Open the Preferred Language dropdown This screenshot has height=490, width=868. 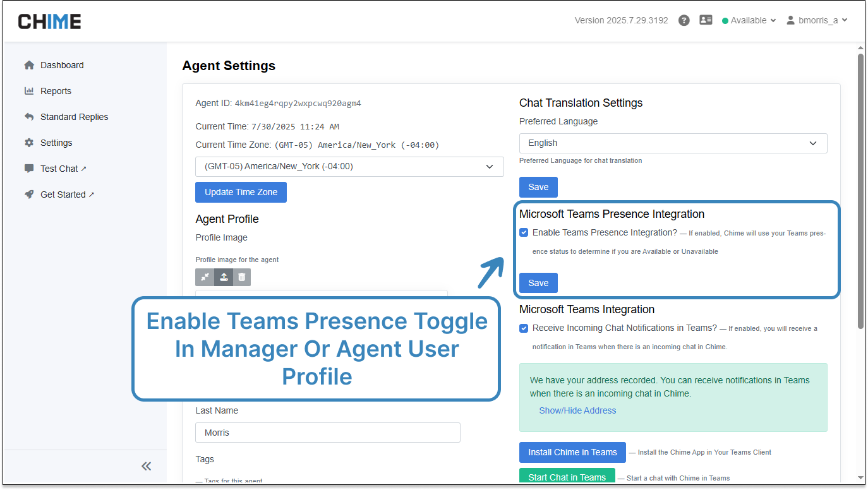(x=673, y=143)
